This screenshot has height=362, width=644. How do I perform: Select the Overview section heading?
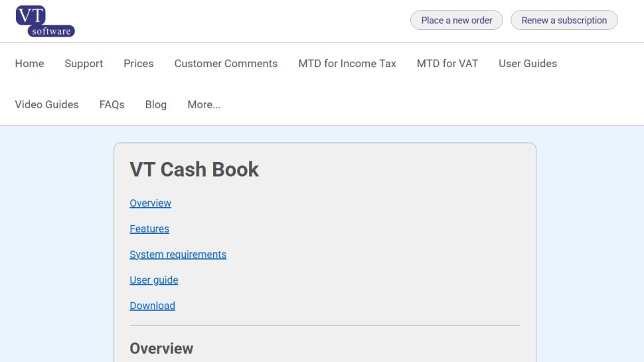(x=161, y=349)
